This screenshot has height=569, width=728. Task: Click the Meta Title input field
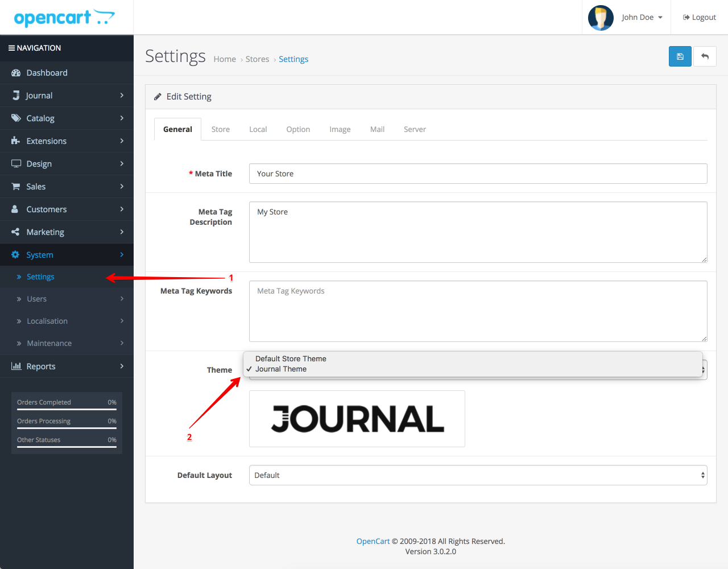pyautogui.click(x=478, y=174)
